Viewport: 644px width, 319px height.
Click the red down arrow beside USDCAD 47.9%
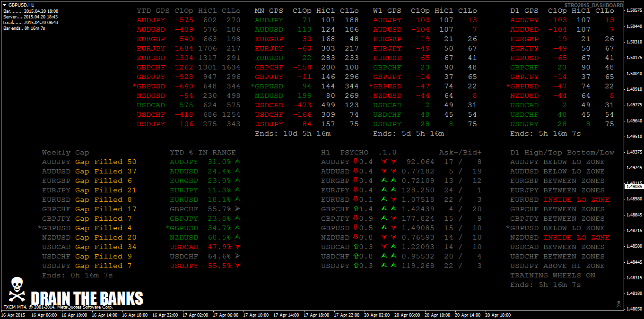pyautogui.click(x=237, y=247)
